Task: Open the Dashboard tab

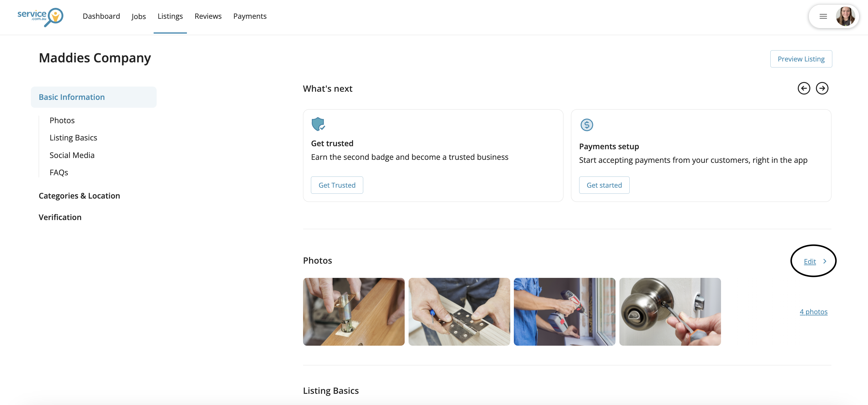Action: tap(101, 16)
